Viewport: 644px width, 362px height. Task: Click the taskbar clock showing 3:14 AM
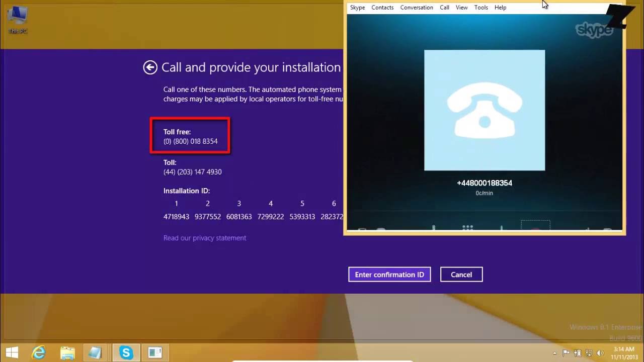pos(624,353)
